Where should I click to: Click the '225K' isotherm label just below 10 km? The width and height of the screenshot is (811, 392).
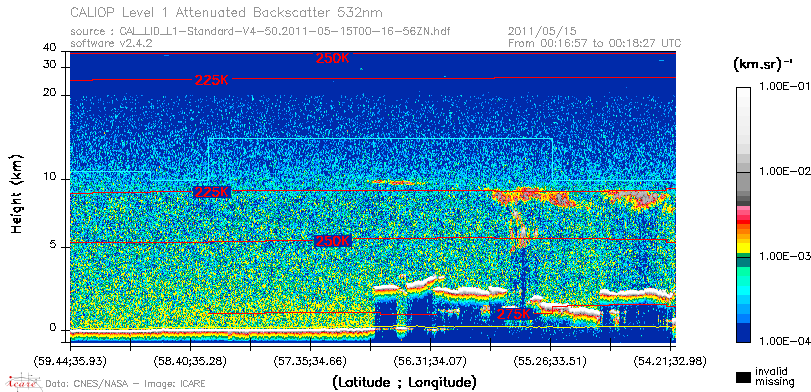(212, 192)
